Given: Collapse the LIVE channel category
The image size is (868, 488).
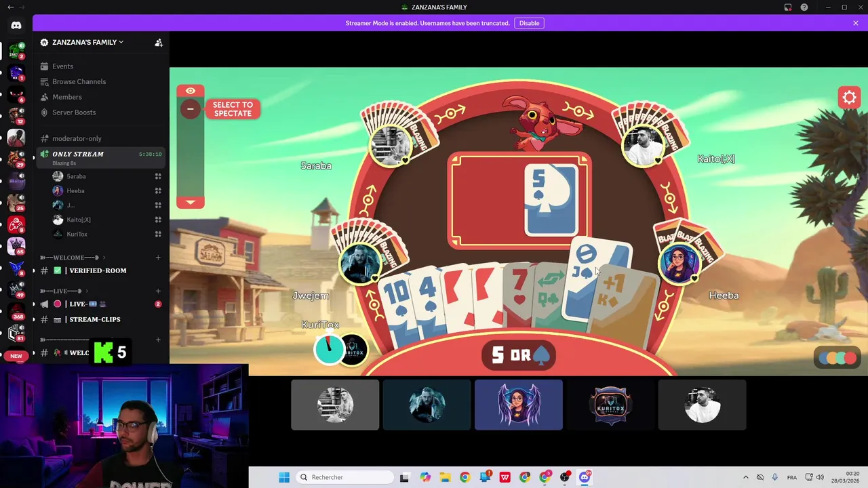Looking at the screenshot, I should (62, 291).
